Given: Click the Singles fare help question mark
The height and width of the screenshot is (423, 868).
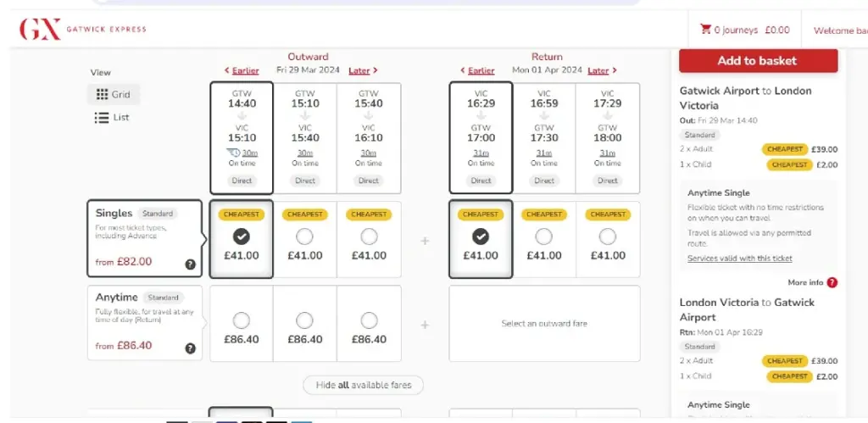Looking at the screenshot, I should point(191,264).
